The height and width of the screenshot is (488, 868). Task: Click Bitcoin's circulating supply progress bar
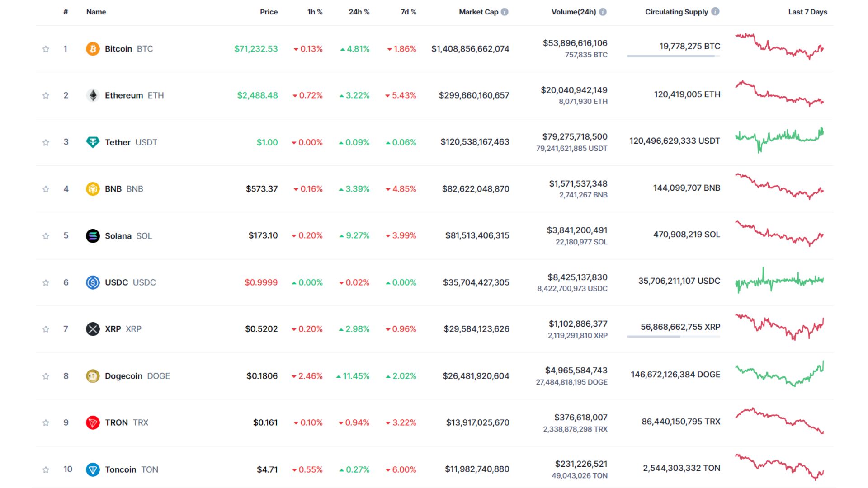[672, 56]
